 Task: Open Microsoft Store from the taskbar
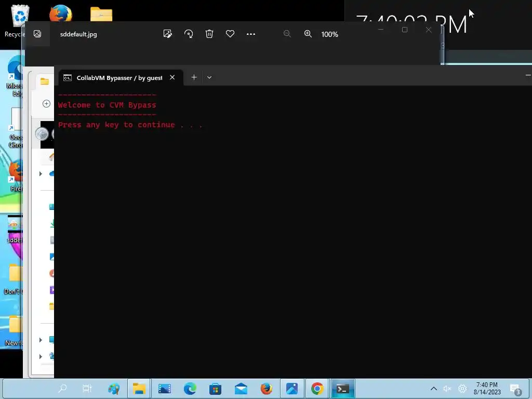[x=215, y=389]
